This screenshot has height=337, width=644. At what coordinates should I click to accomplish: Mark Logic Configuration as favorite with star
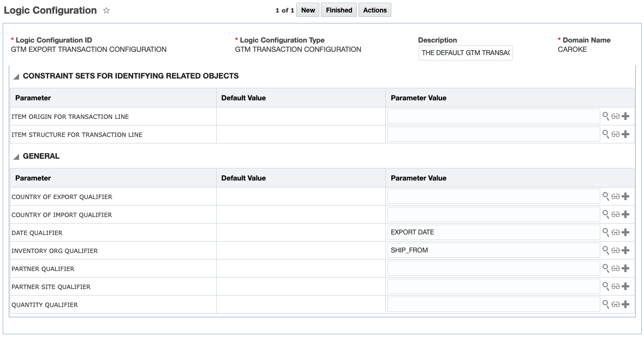(106, 10)
